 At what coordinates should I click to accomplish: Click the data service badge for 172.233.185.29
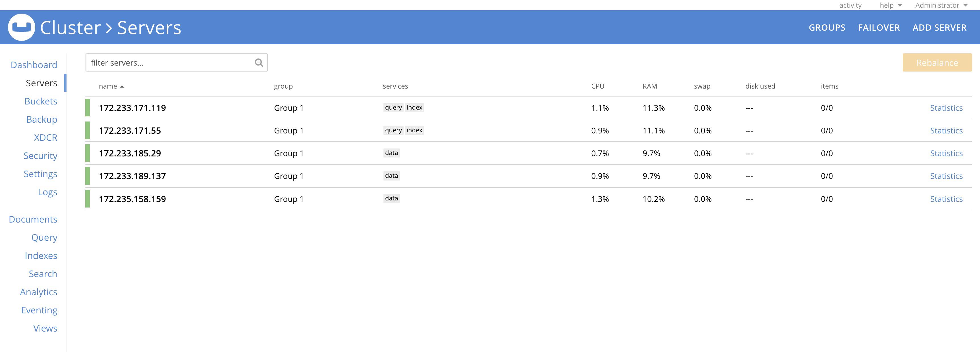pos(391,153)
